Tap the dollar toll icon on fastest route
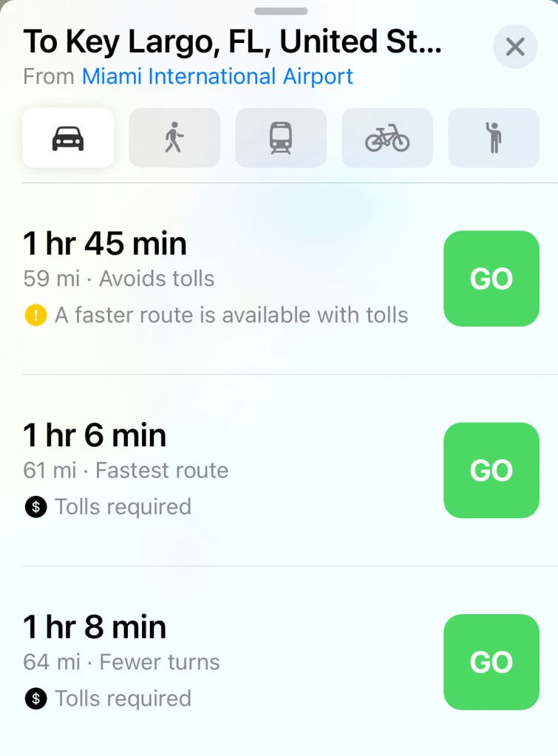Image resolution: width=558 pixels, height=756 pixels. [x=35, y=507]
